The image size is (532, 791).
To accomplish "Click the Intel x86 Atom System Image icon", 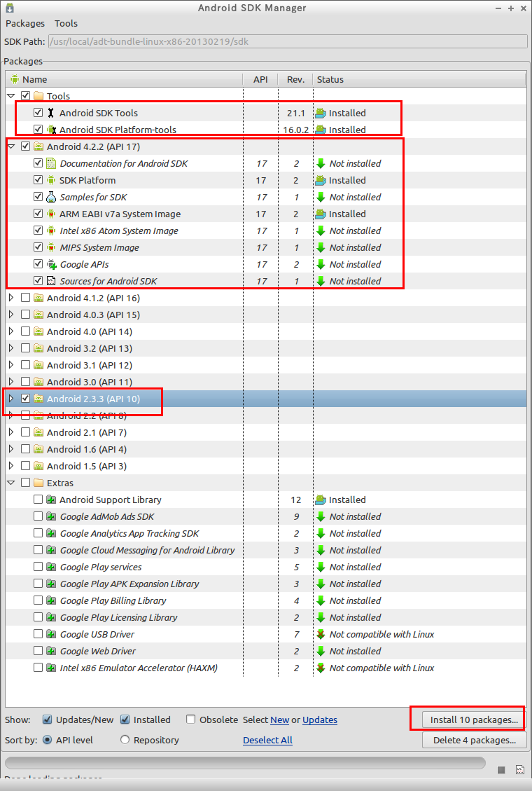I will point(51,231).
